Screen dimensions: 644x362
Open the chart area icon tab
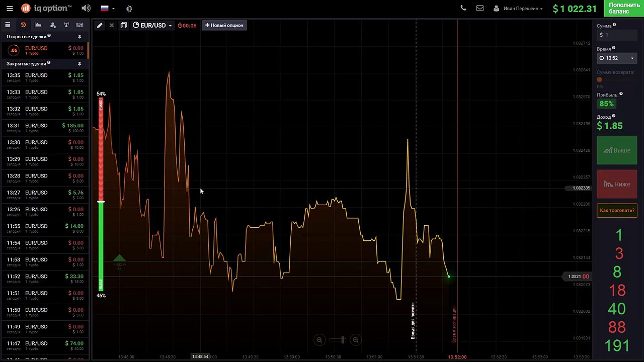(38, 25)
